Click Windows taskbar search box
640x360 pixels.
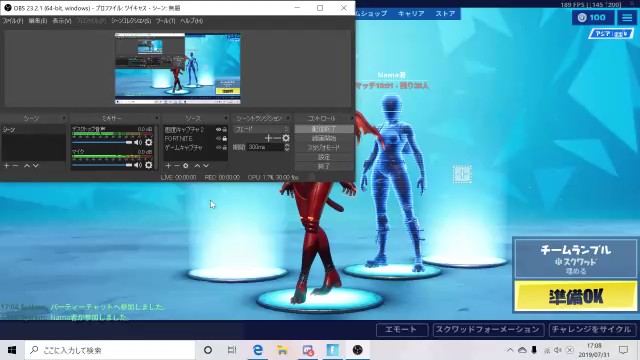(110, 350)
